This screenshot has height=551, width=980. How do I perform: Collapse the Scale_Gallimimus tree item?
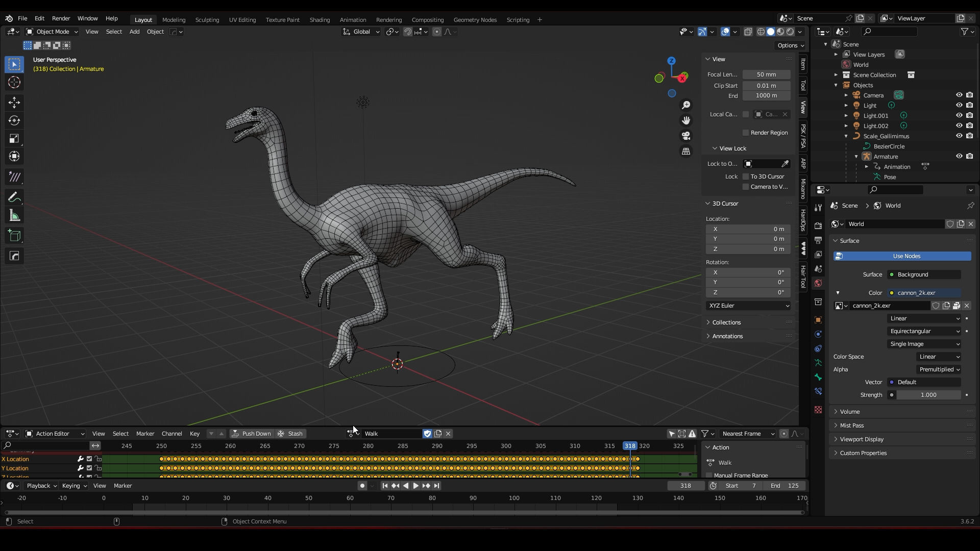(x=846, y=136)
